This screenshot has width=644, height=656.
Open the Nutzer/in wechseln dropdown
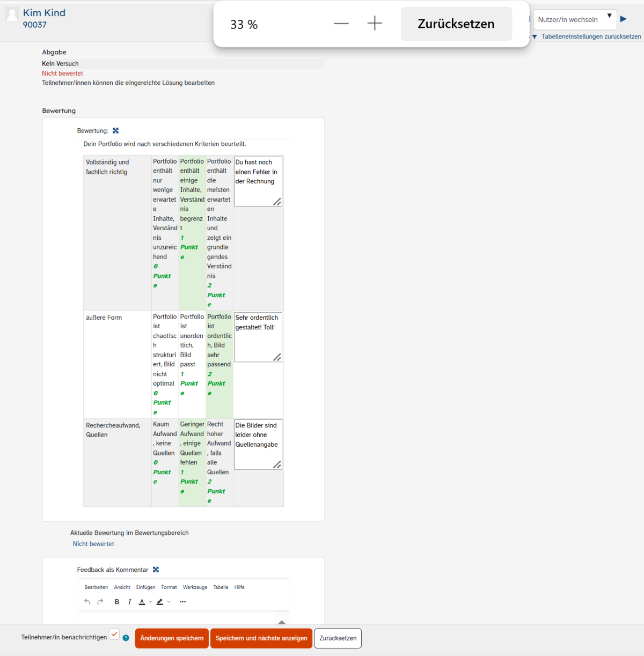(x=574, y=19)
